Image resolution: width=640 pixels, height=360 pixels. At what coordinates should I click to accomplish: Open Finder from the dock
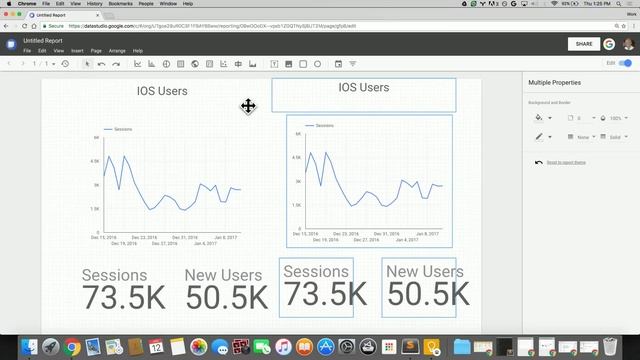pos(29,347)
